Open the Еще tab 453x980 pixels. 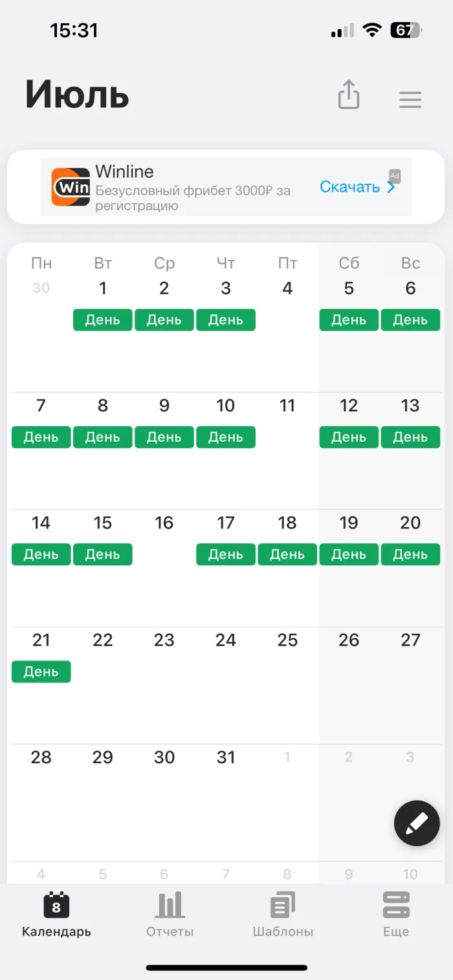coord(396,914)
